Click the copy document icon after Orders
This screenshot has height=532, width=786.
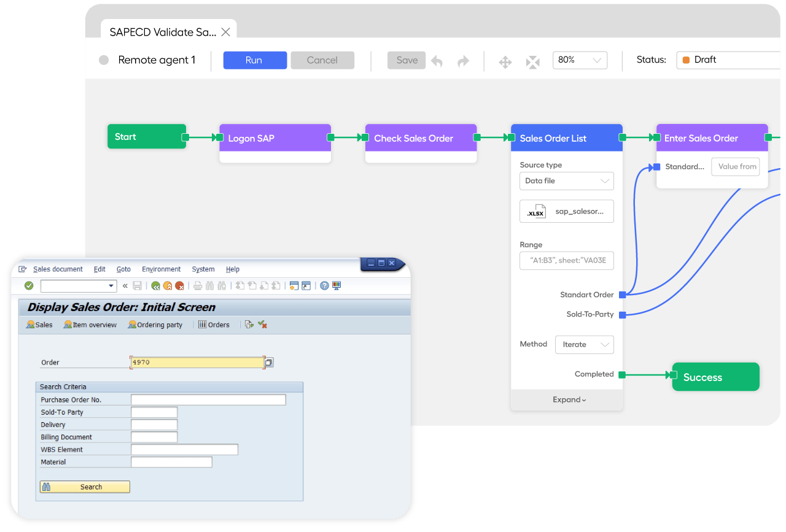249,325
